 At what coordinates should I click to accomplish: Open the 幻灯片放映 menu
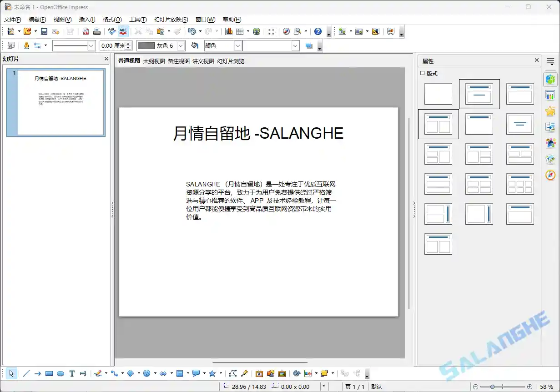pos(171,19)
